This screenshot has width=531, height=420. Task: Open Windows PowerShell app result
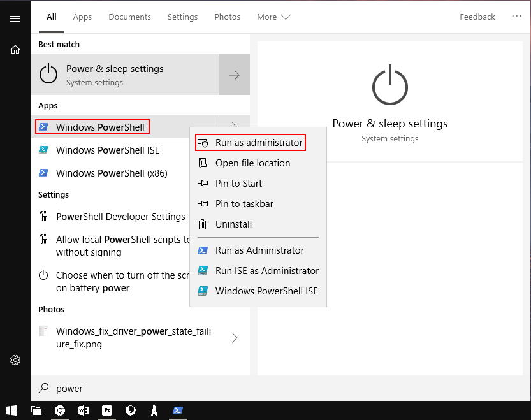[x=112, y=127]
